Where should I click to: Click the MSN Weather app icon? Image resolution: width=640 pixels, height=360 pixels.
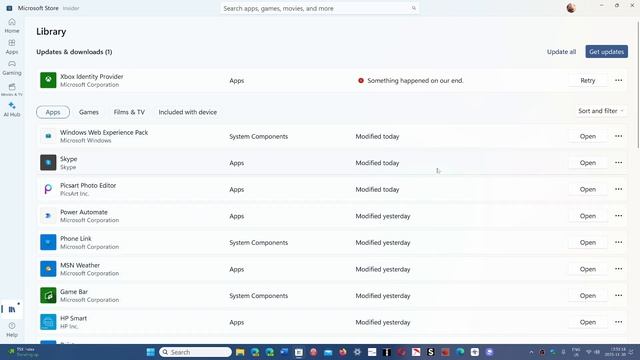[48, 269]
